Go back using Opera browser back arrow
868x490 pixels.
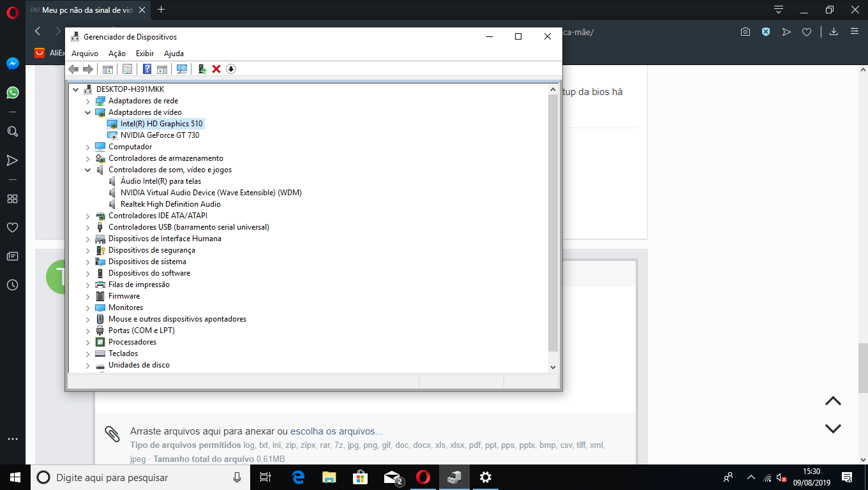click(38, 31)
